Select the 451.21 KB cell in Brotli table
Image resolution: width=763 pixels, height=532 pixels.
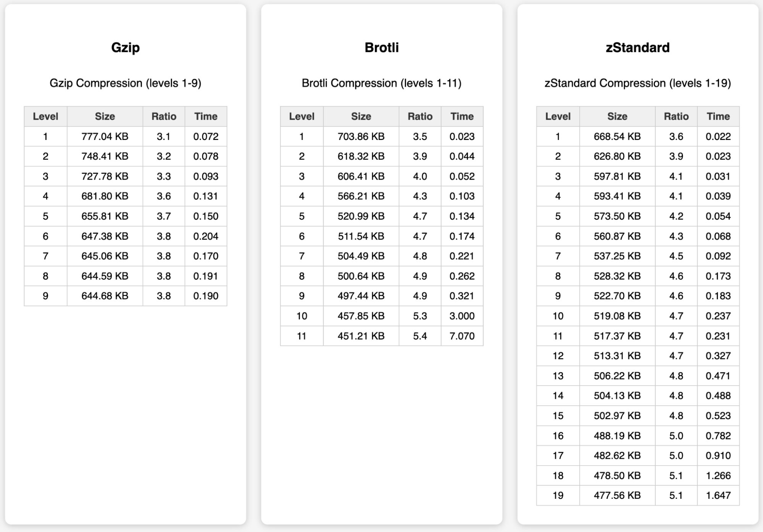tap(361, 336)
